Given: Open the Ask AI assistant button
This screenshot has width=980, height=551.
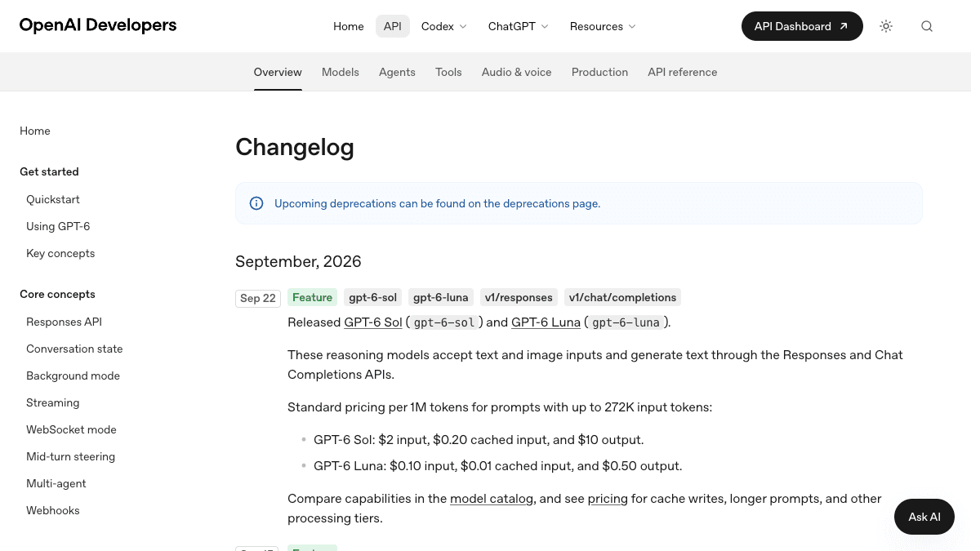Looking at the screenshot, I should (924, 517).
